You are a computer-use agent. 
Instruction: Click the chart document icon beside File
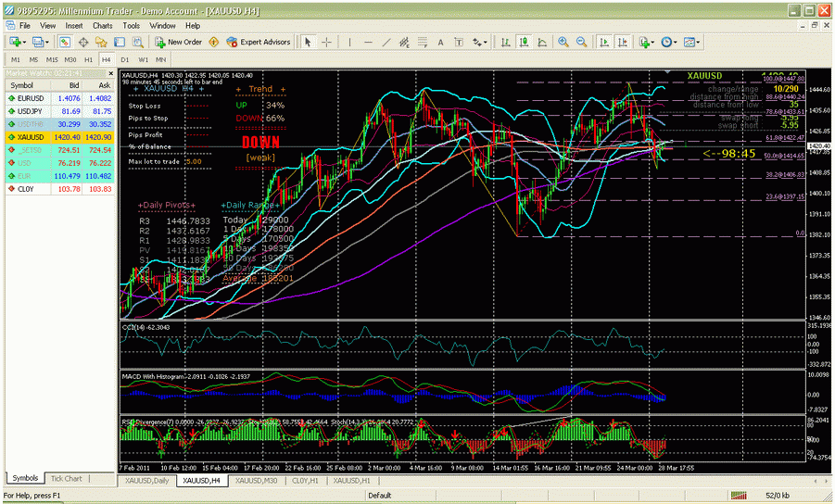pos(10,26)
